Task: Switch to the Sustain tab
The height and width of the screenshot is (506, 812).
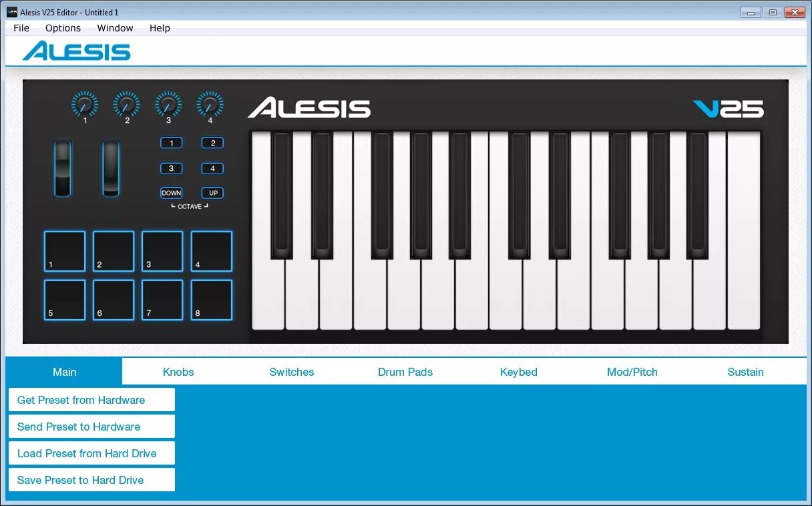Action: (x=746, y=372)
